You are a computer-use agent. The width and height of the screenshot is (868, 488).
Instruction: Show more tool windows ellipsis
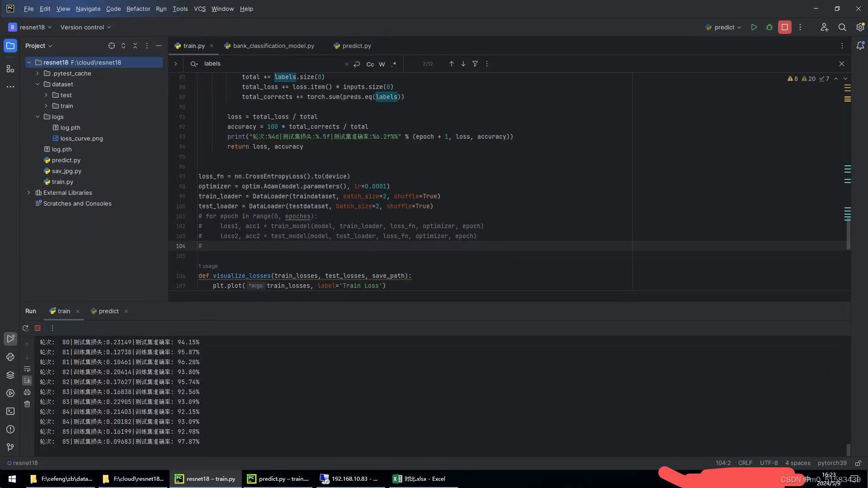pyautogui.click(x=10, y=87)
